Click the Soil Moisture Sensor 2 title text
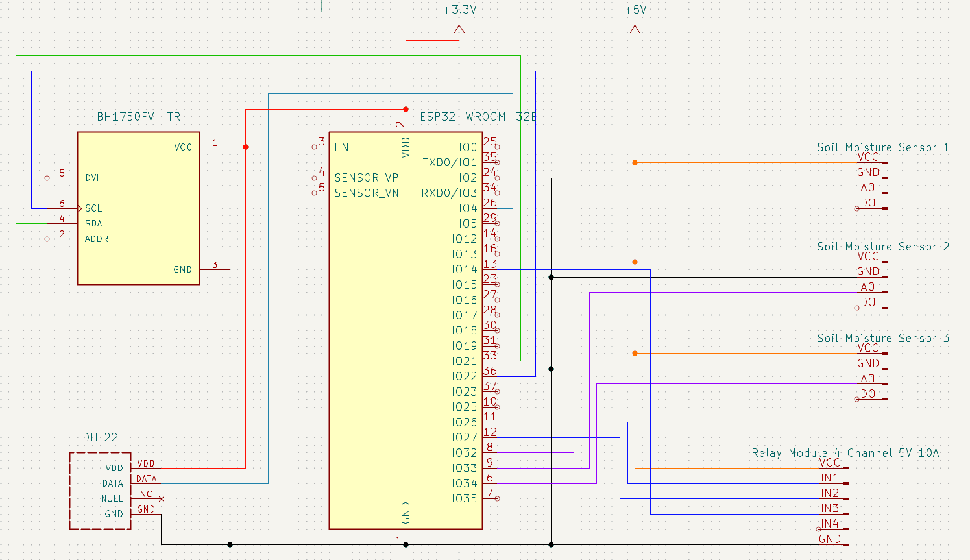This screenshot has width=970, height=560. click(884, 247)
